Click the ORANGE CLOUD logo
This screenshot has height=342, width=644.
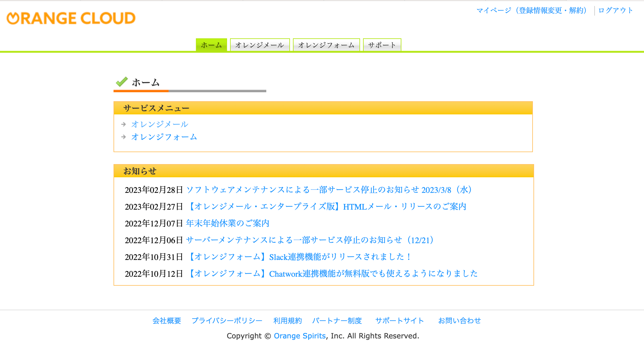pyautogui.click(x=71, y=18)
